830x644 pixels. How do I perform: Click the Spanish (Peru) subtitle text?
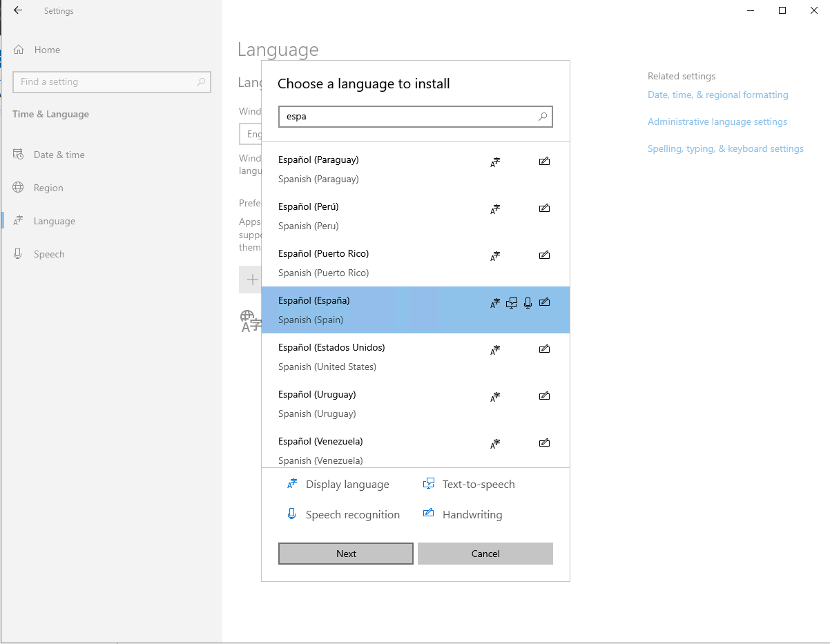click(x=309, y=226)
